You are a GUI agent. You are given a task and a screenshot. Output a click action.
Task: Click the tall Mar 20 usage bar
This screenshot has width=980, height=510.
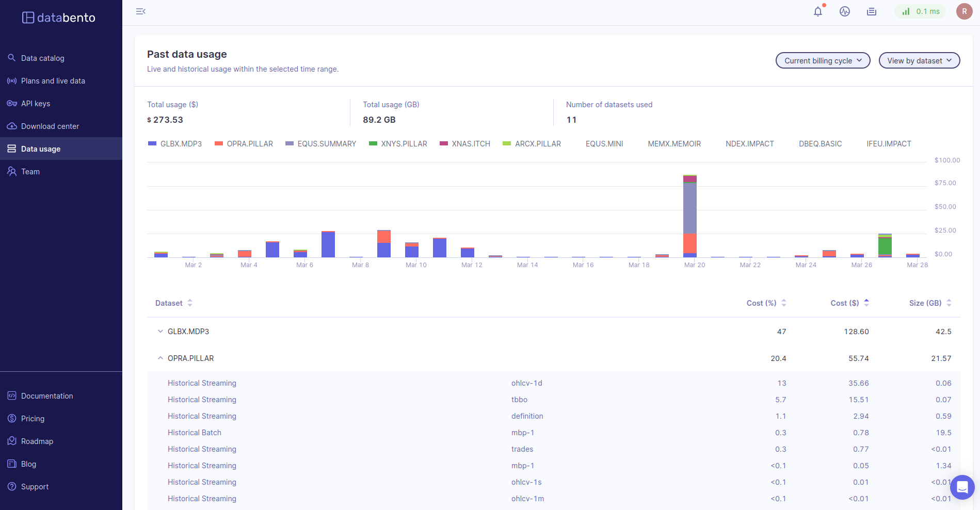(x=689, y=217)
